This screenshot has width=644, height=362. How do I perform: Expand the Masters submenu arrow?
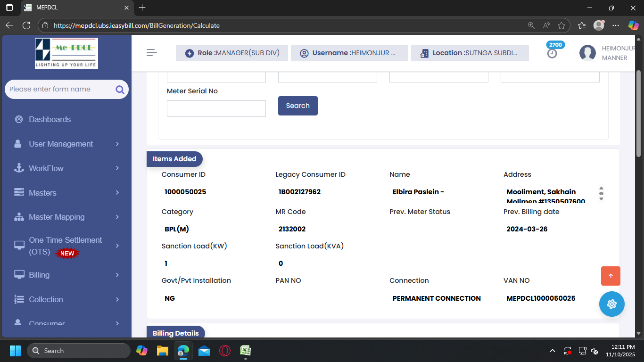117,192
